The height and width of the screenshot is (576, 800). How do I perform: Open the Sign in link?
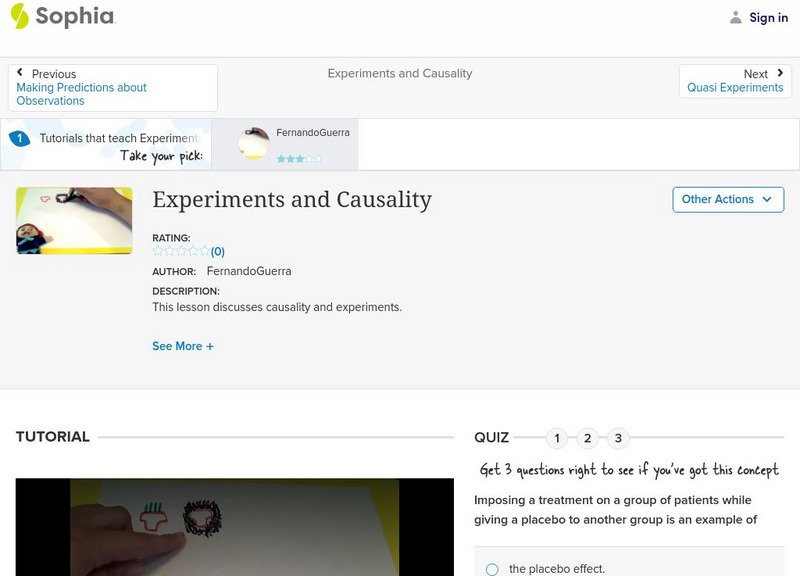coord(768,17)
